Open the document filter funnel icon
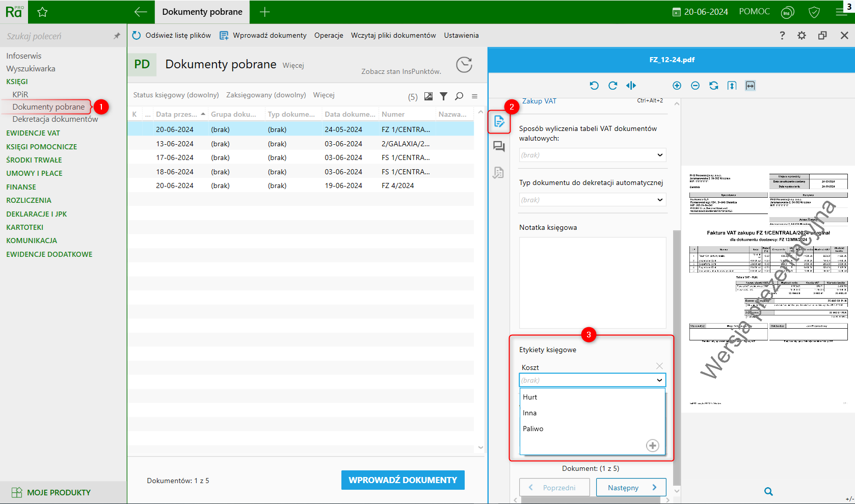The image size is (855, 504). click(444, 96)
